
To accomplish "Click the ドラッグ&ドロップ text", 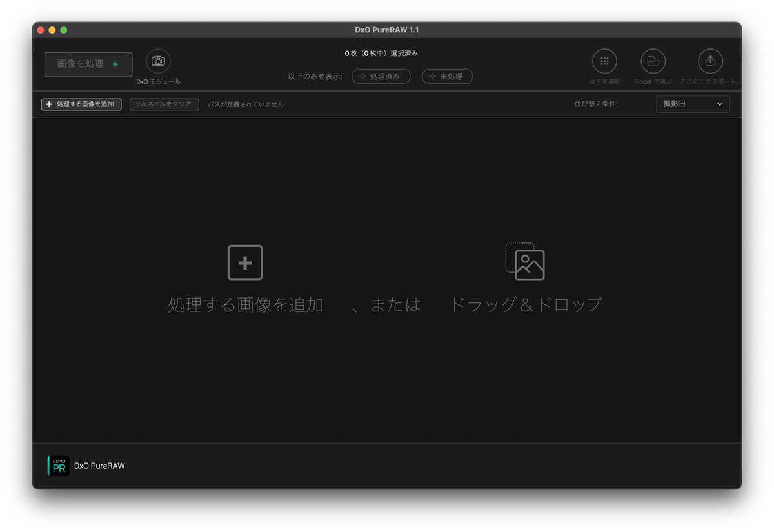I will pos(526,304).
